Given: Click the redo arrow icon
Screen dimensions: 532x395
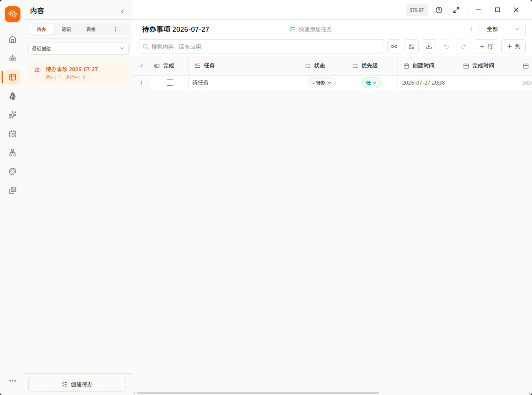Looking at the screenshot, I should (x=464, y=46).
